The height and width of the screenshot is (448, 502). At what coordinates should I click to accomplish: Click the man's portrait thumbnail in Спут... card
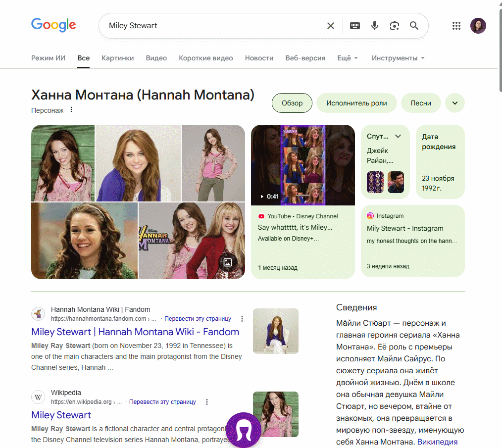point(396,182)
